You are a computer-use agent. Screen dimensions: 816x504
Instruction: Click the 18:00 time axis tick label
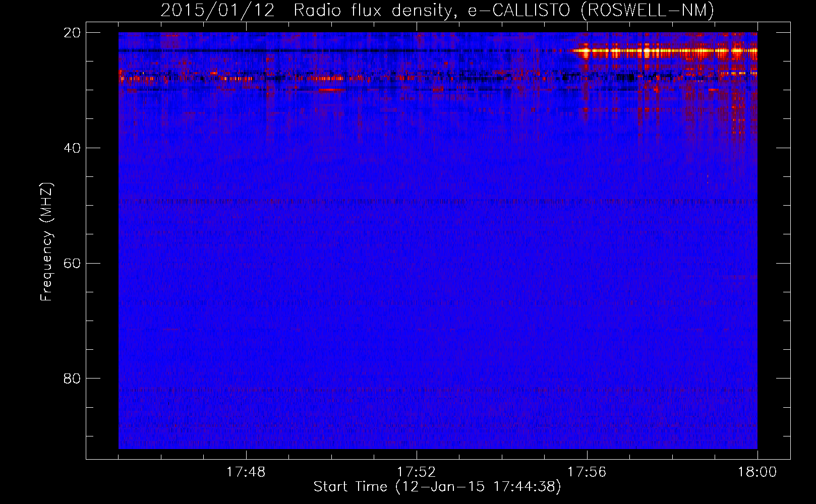[757, 472]
